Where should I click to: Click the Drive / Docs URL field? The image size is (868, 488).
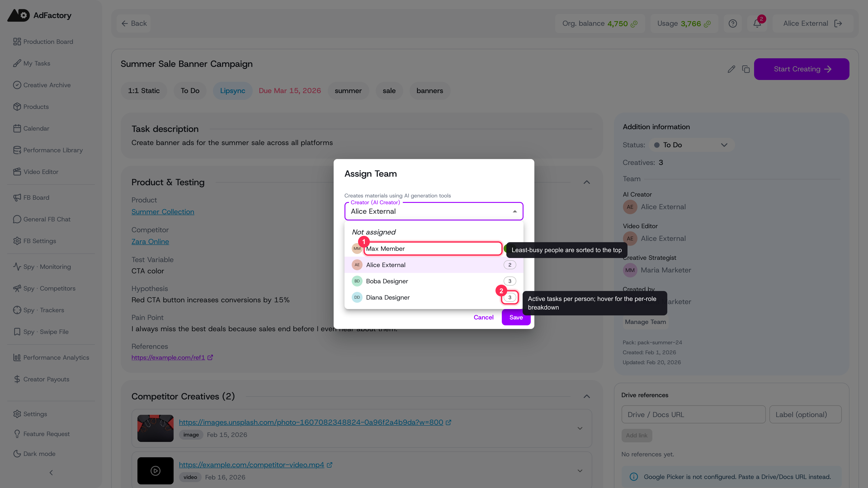tap(693, 415)
